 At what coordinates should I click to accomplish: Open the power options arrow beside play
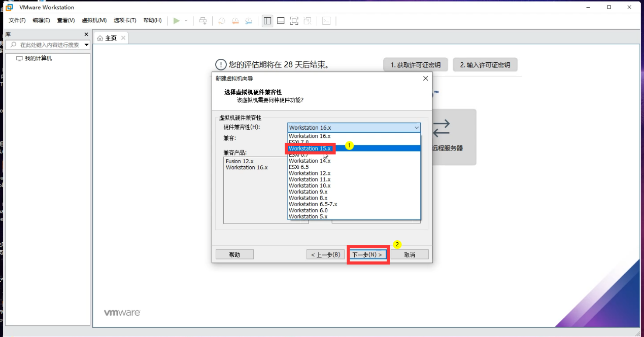click(186, 21)
